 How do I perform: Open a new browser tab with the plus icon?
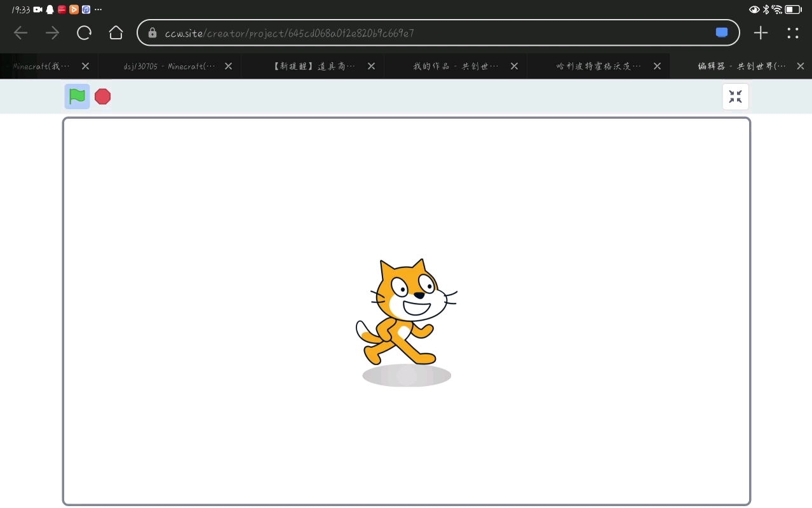click(760, 32)
